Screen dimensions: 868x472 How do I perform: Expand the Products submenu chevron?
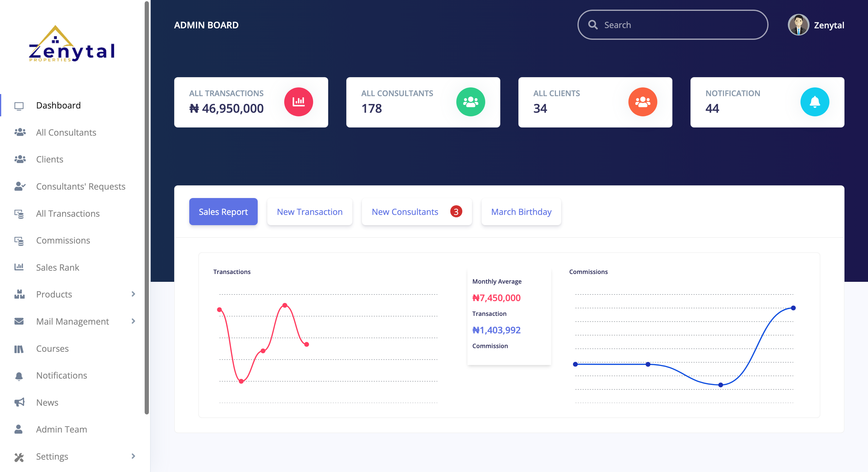pyautogui.click(x=134, y=294)
